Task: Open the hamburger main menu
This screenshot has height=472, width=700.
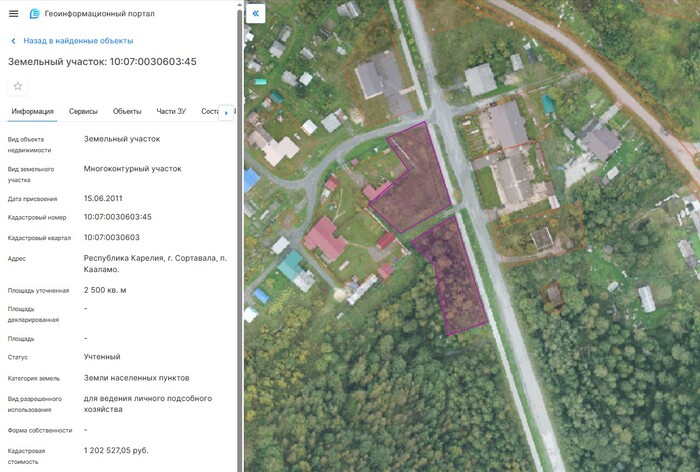Action: click(x=13, y=14)
